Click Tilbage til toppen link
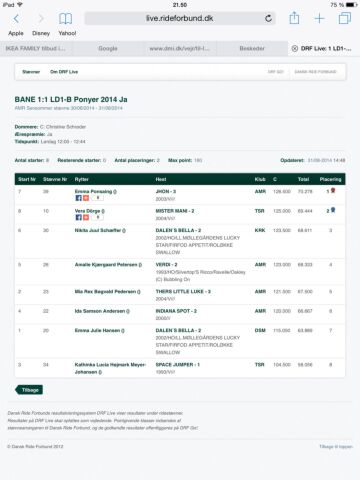 (336, 447)
